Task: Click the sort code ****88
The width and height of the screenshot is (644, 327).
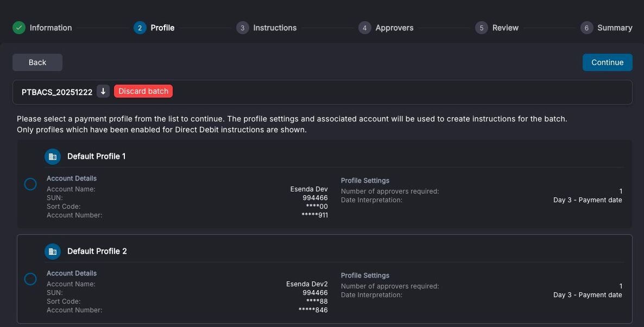Action: 317,301
